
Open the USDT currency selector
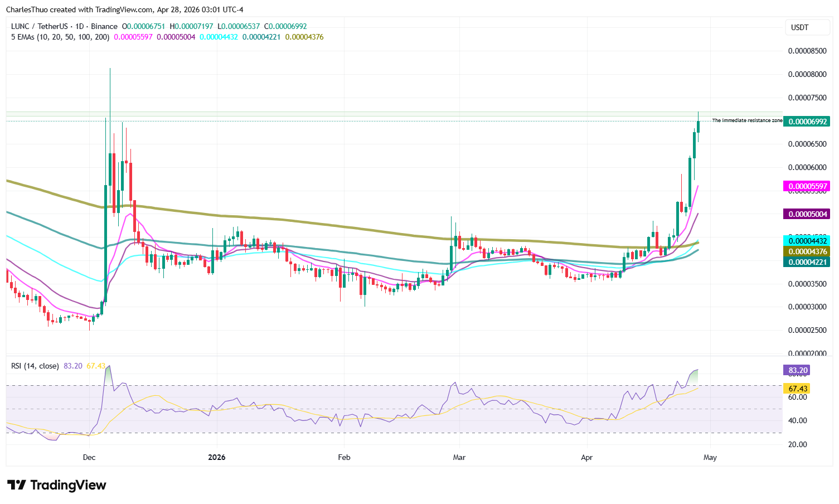(799, 27)
